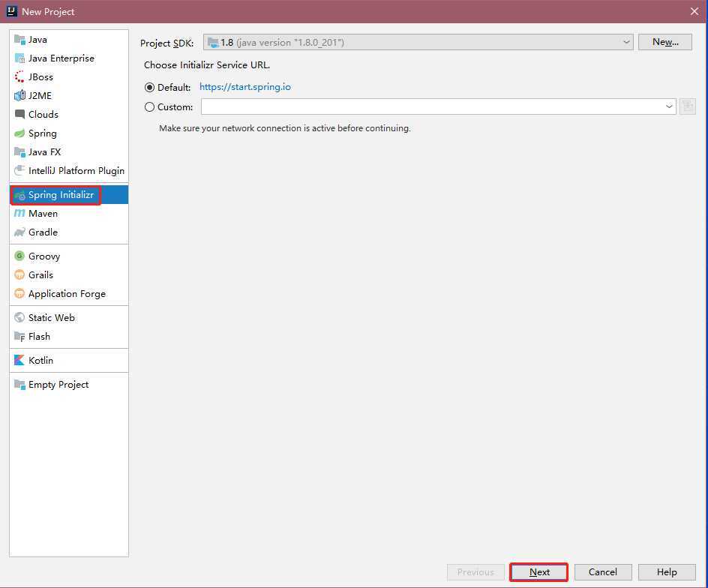708x588 pixels.
Task: Click the Empty Project folder icon
Action: (19, 384)
